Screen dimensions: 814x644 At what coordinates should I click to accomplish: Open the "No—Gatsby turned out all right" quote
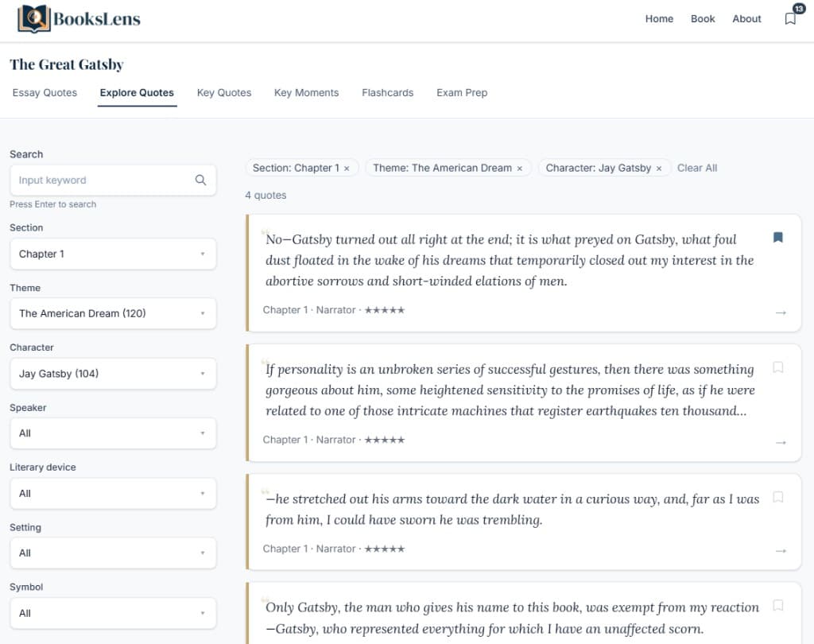coord(524,274)
